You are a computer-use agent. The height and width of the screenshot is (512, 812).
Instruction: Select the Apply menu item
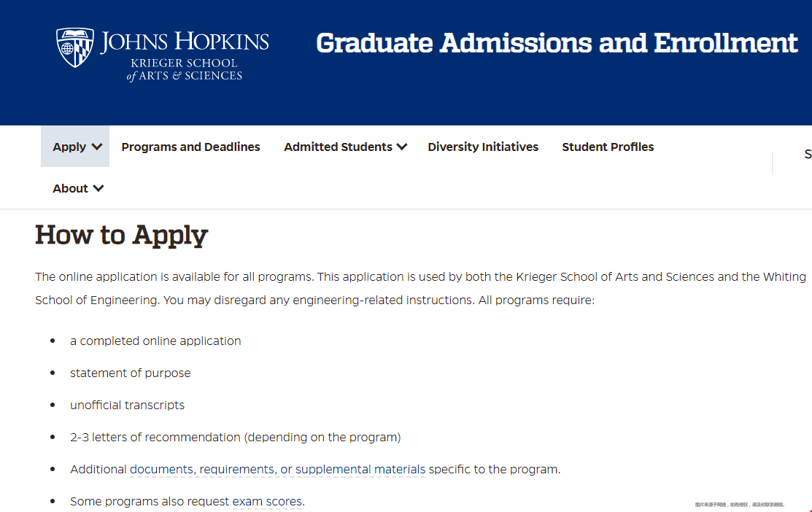(69, 147)
